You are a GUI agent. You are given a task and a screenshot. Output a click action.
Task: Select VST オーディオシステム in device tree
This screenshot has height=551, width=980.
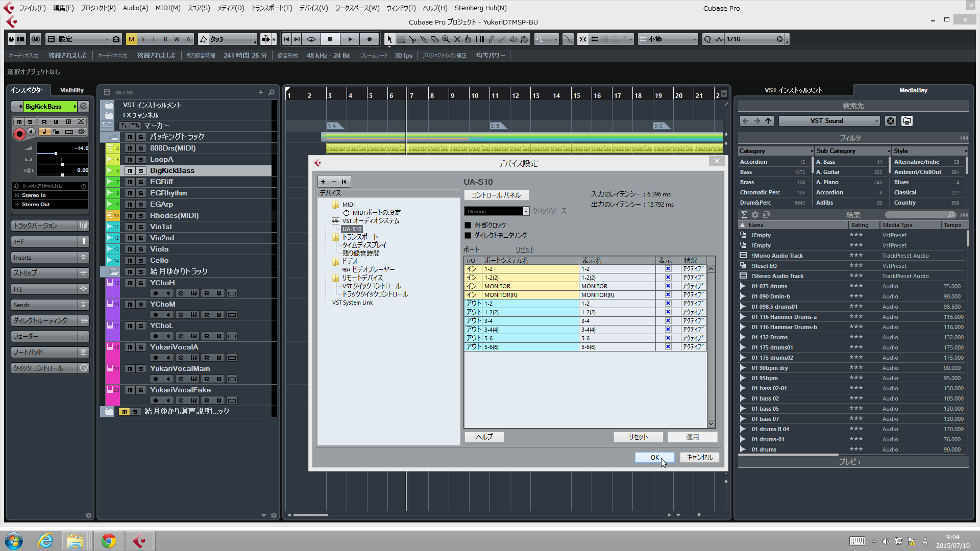(371, 221)
